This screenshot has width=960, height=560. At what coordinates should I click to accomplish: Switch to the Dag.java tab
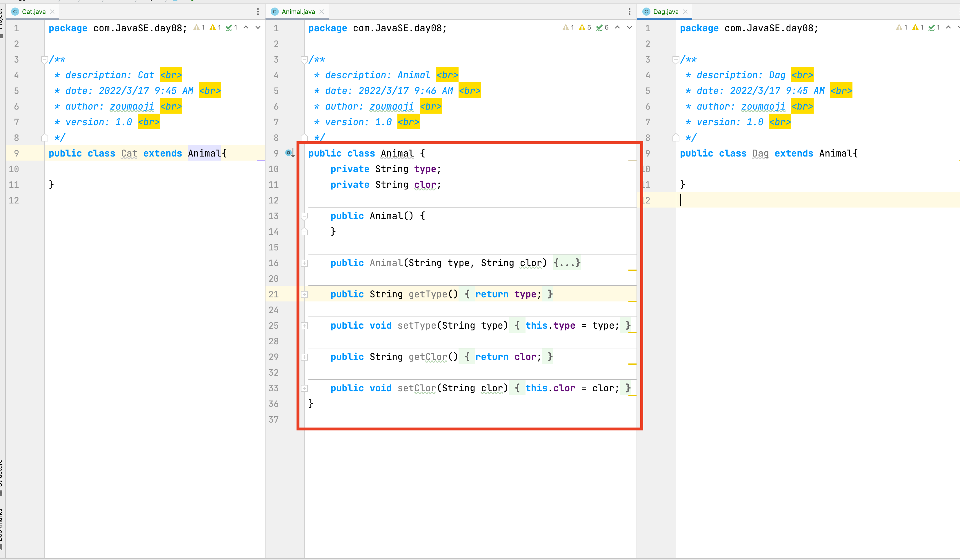(x=665, y=12)
